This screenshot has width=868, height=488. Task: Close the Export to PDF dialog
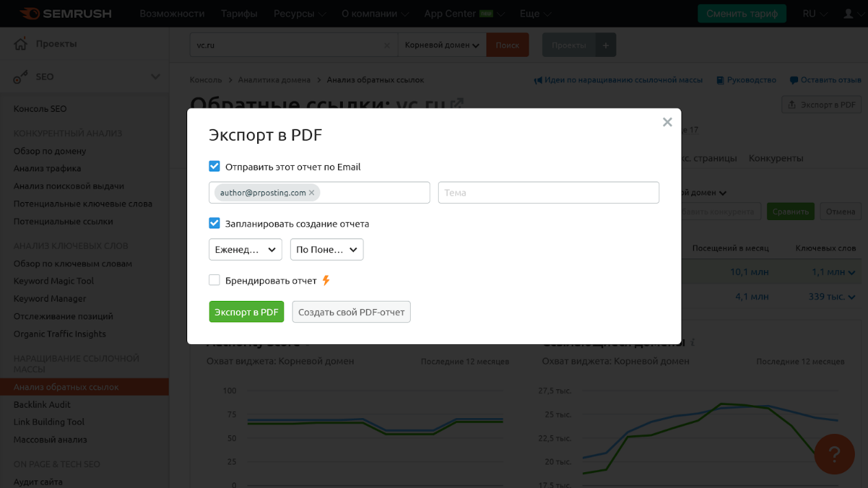click(667, 122)
